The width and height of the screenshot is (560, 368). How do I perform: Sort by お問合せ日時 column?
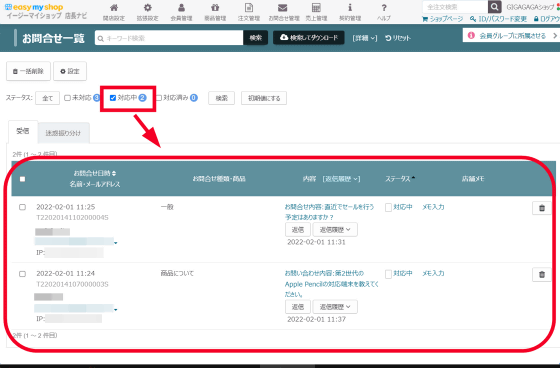[x=95, y=173]
